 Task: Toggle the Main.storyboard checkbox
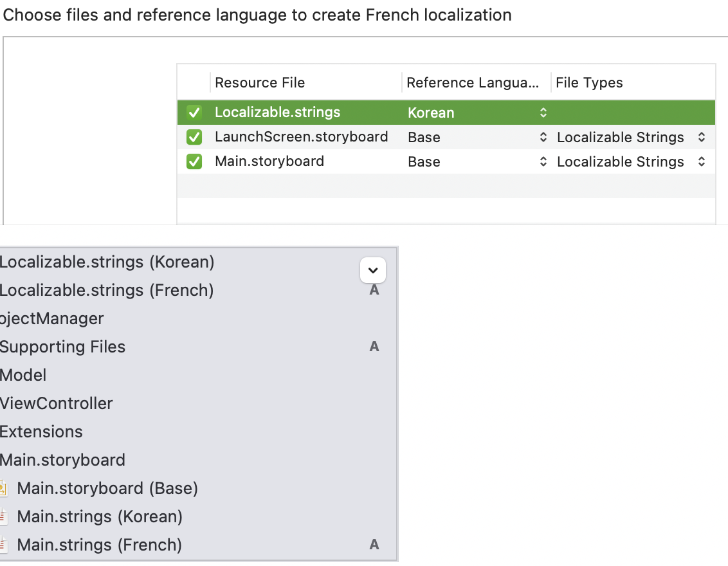pos(194,161)
